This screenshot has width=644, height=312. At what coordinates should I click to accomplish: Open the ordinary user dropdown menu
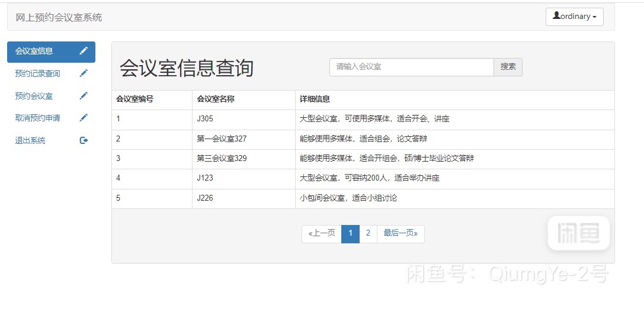[x=574, y=17]
